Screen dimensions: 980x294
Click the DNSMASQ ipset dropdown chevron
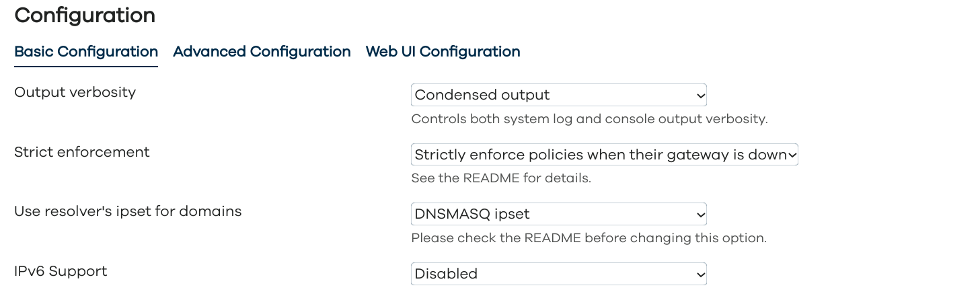click(x=700, y=215)
